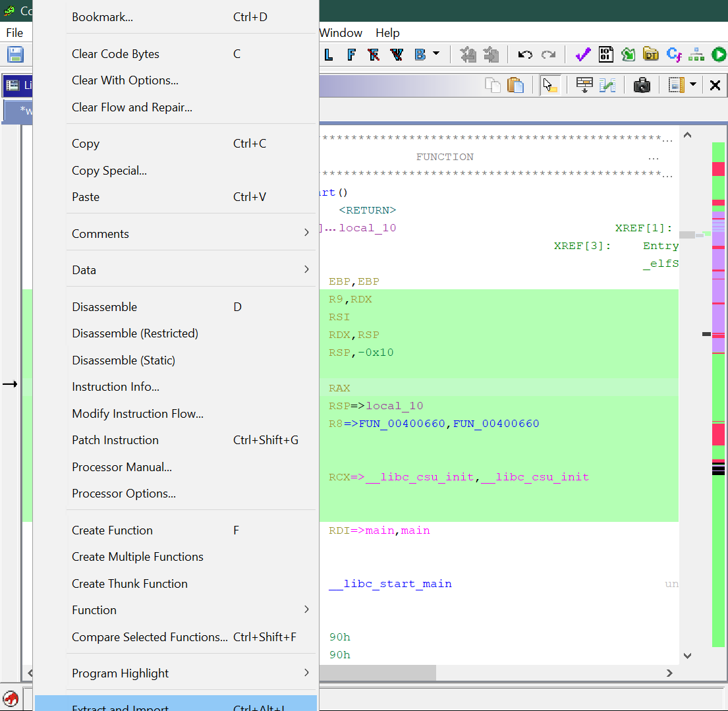Run the last script with the green play icon

(719, 54)
